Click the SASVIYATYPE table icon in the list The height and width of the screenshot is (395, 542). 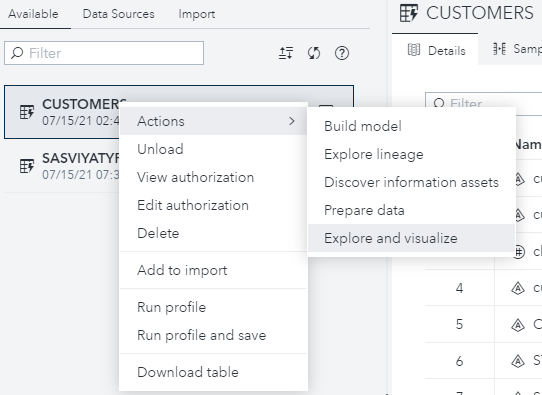point(27,166)
